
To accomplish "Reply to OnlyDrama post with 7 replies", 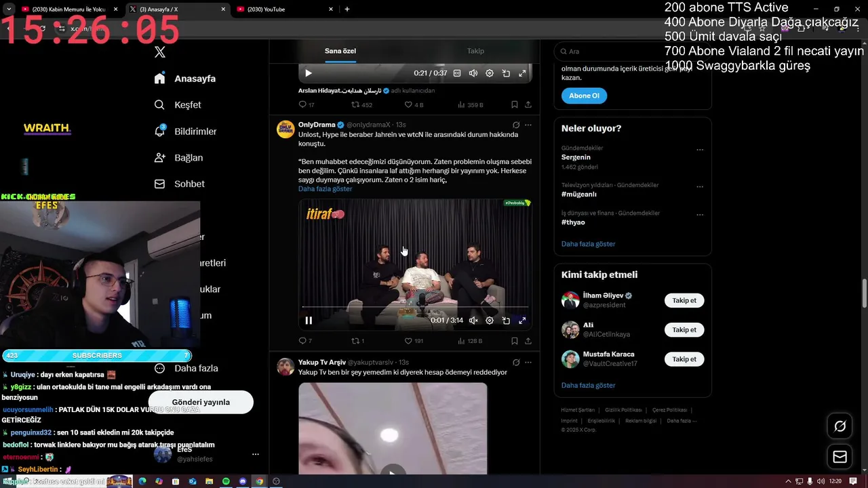I will pyautogui.click(x=305, y=341).
